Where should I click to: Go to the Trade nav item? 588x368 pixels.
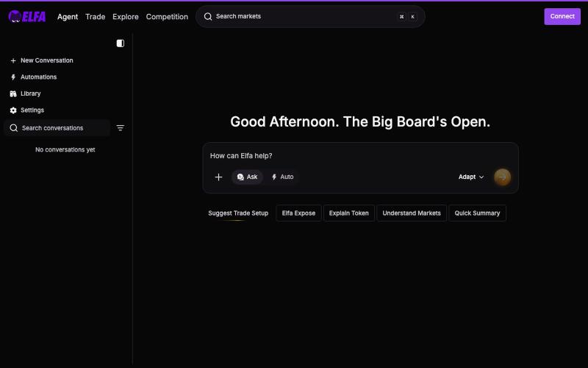(96, 16)
